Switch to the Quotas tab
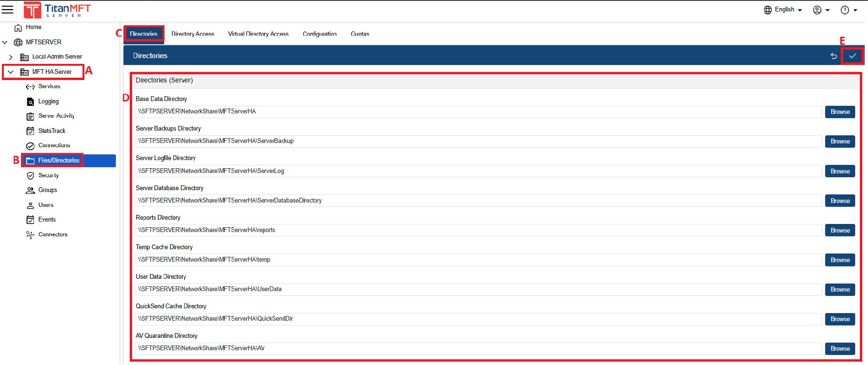Viewport: 868px width, 365px height. [x=360, y=34]
